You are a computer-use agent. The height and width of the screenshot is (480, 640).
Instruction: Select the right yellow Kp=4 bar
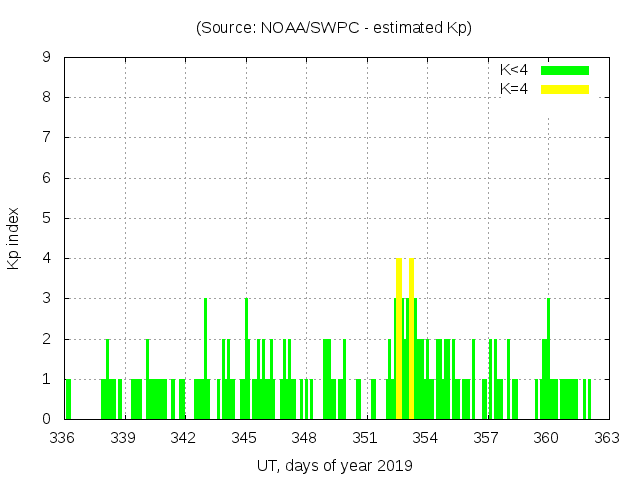click(411, 340)
